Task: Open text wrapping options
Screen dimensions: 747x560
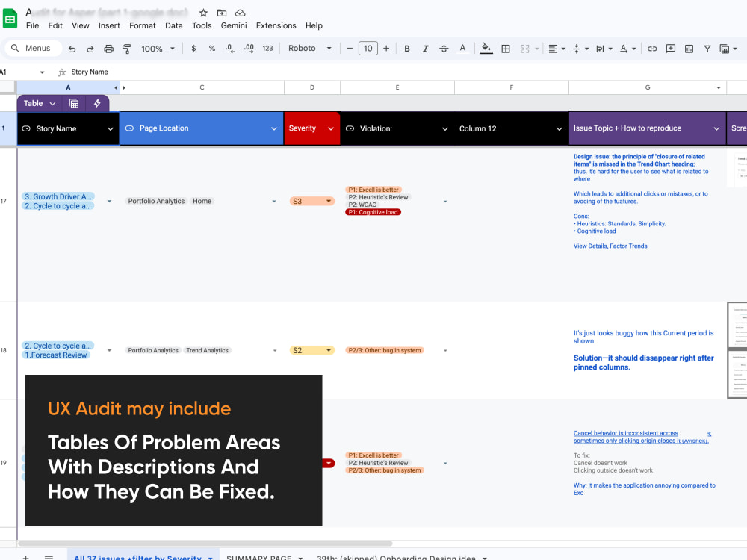Action: [x=604, y=49]
